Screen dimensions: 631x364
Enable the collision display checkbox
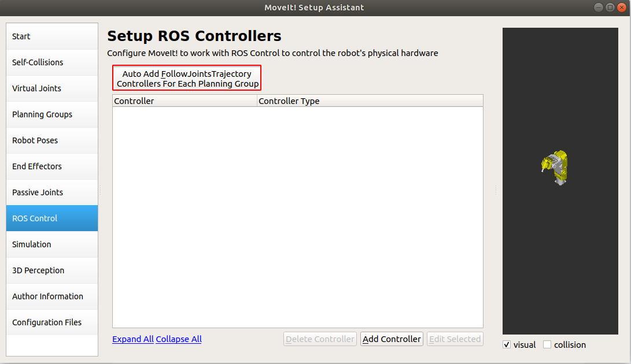click(x=547, y=344)
